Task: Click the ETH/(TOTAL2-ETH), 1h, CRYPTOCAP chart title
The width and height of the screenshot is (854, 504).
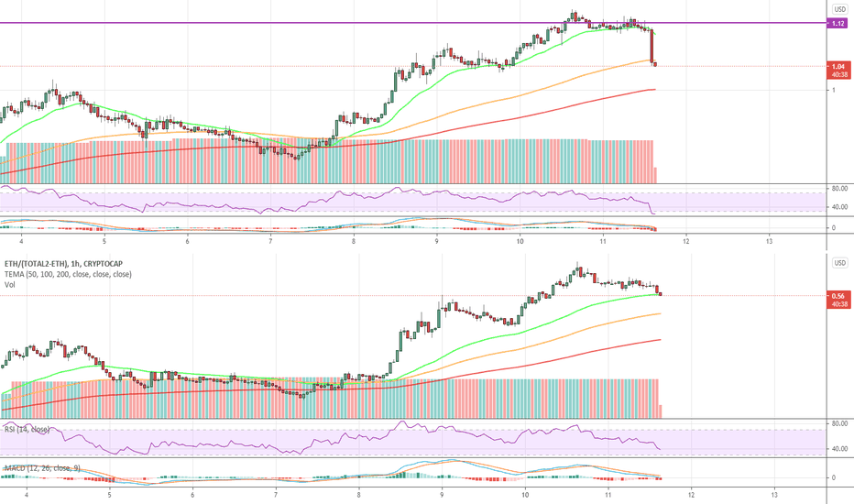Action: (63, 264)
